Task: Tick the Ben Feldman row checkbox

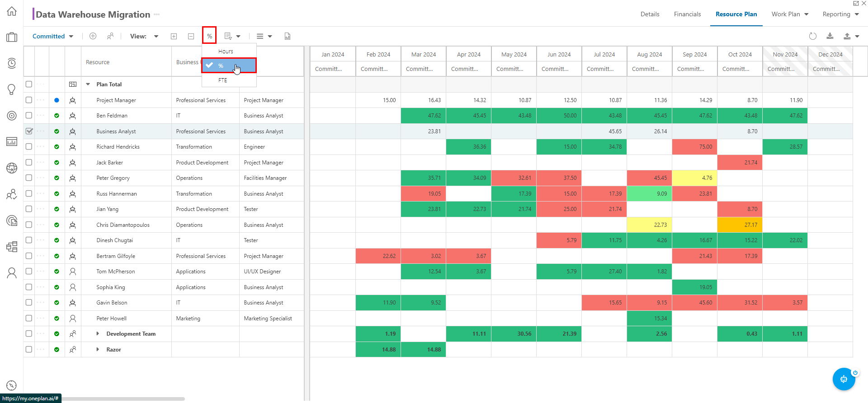Action: pyautogui.click(x=29, y=115)
